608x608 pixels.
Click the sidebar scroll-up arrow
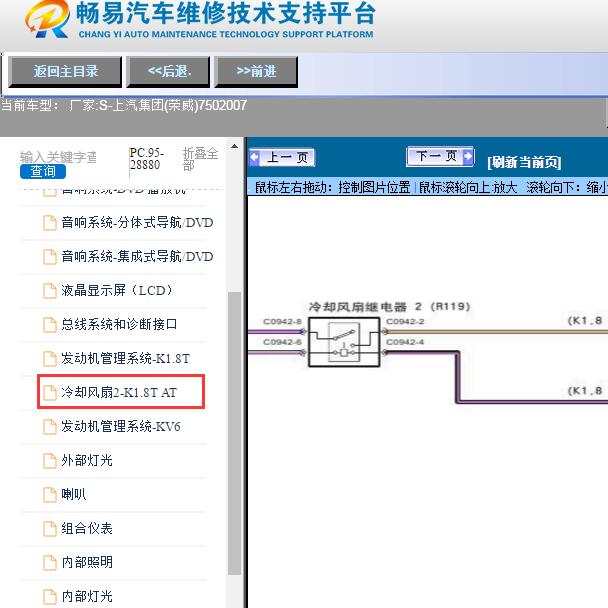[234, 147]
